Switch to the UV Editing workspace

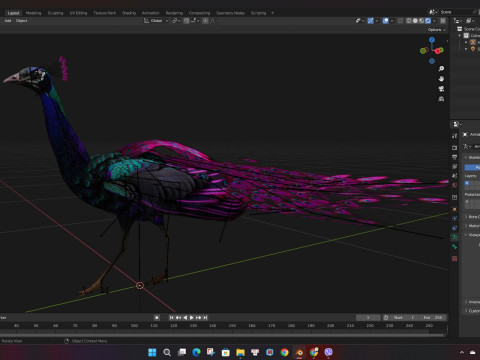(x=78, y=13)
